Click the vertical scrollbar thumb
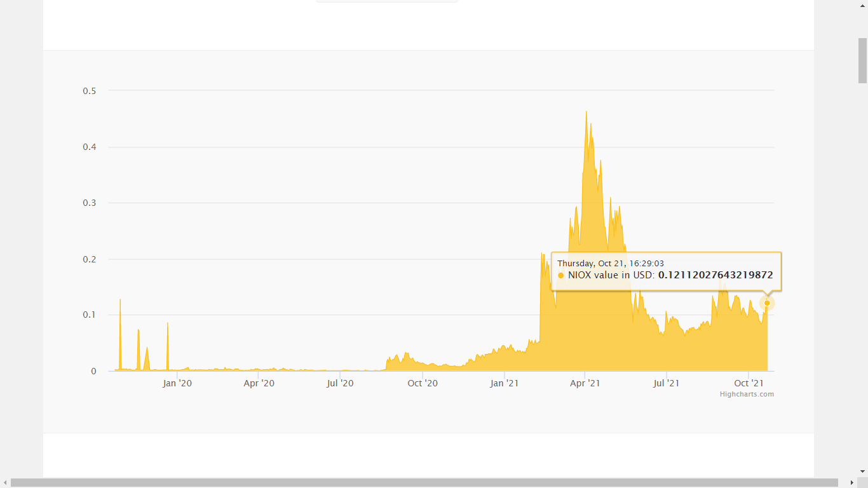This screenshot has width=868, height=488. pos(862,60)
